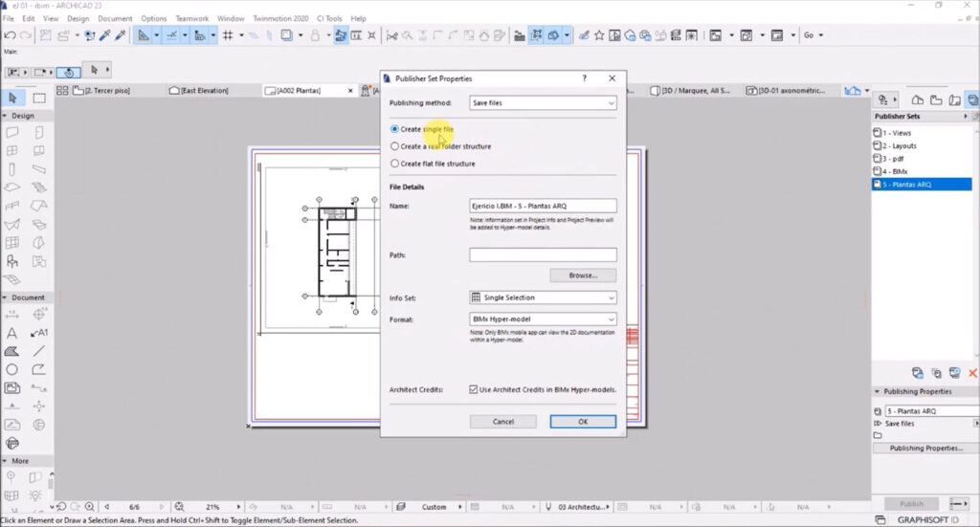This screenshot has width=980, height=527.
Task: Open the Teamwork menu
Action: tap(191, 19)
